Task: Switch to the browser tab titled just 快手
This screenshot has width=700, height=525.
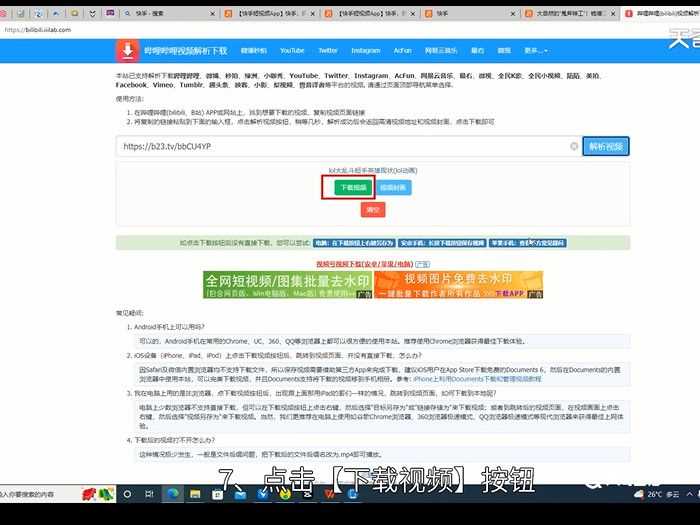Action: 470,14
